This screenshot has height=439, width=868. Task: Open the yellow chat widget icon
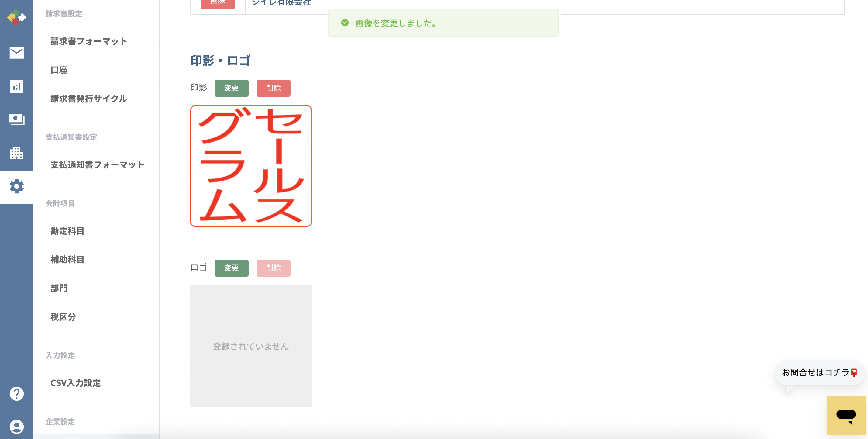(846, 415)
